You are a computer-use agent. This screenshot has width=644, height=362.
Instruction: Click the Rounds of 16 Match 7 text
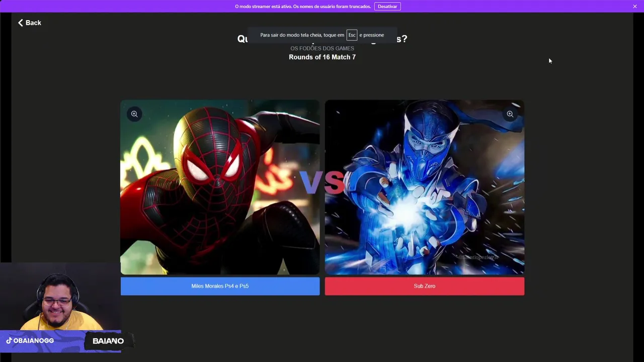click(x=322, y=57)
